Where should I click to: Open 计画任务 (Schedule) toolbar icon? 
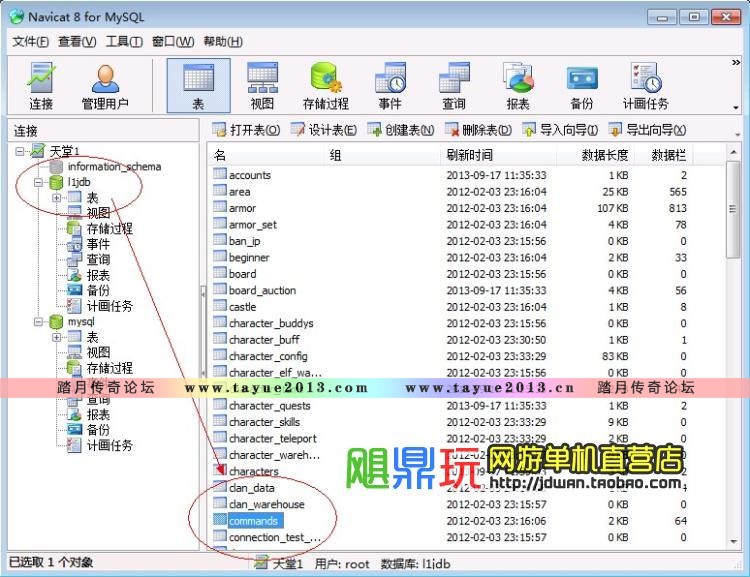645,86
